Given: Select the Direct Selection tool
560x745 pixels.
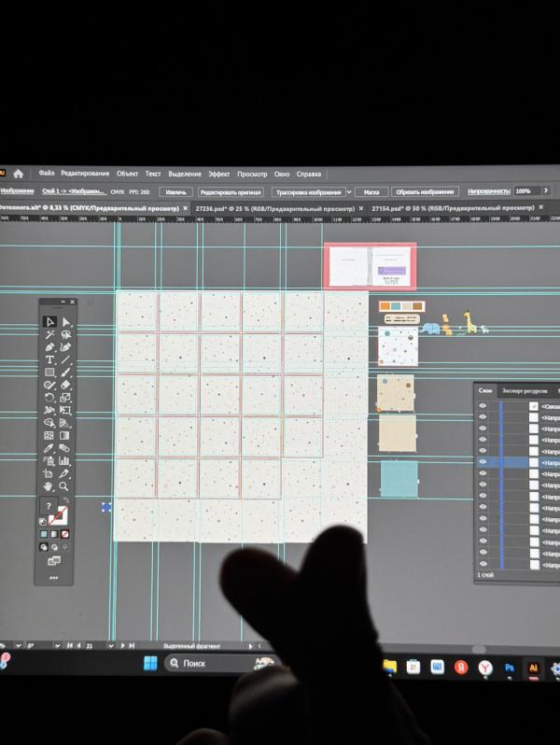Looking at the screenshot, I should point(65,321).
